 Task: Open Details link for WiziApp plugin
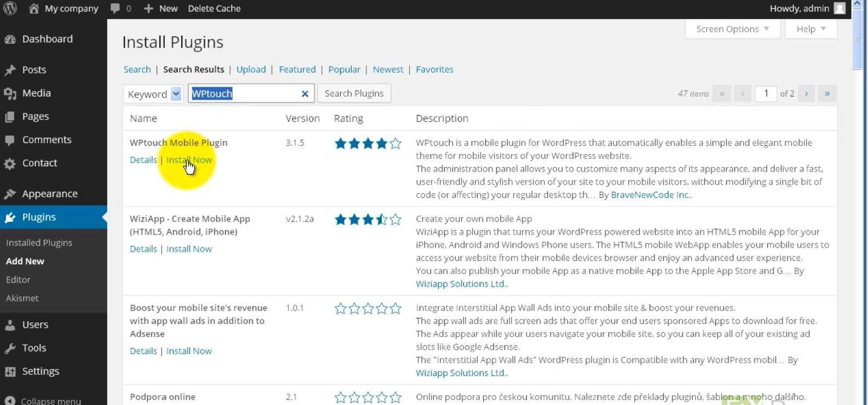click(x=143, y=249)
